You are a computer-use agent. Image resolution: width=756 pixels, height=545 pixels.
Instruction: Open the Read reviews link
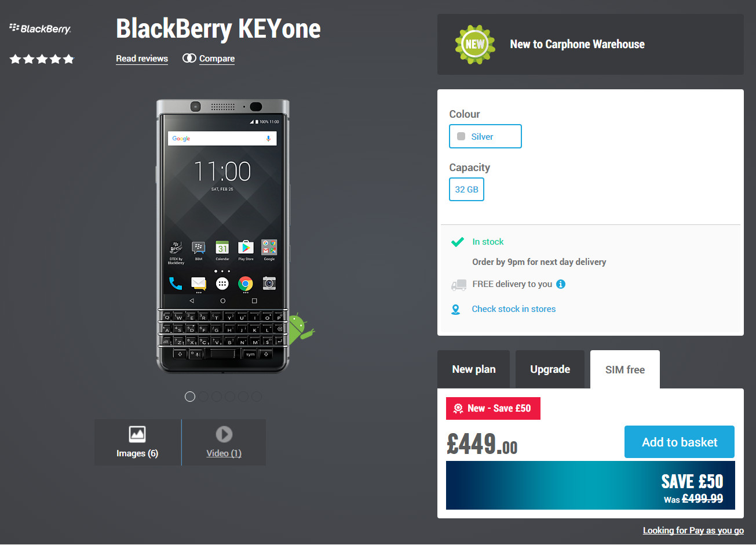pyautogui.click(x=142, y=59)
